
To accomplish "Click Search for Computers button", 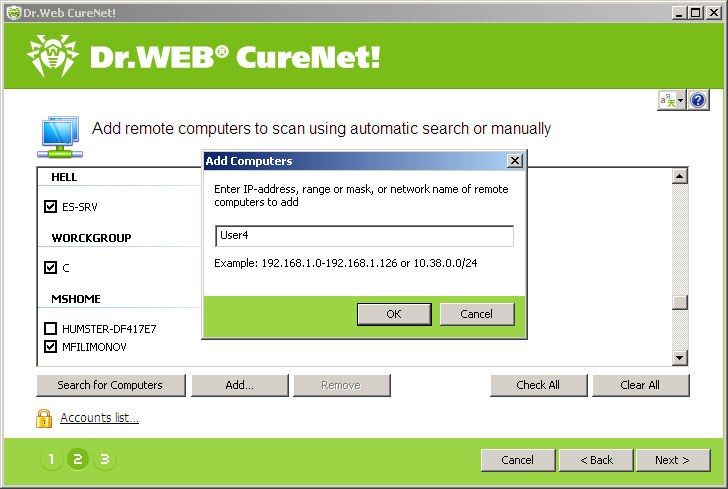I will (x=110, y=385).
